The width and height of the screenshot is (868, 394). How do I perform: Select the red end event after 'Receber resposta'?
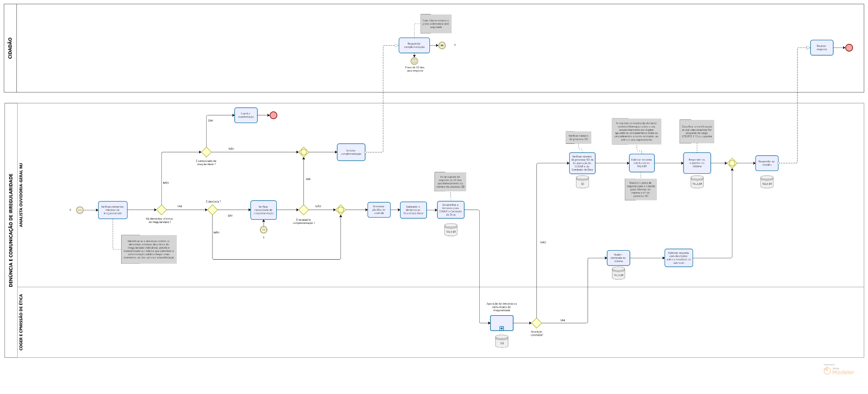(x=849, y=48)
